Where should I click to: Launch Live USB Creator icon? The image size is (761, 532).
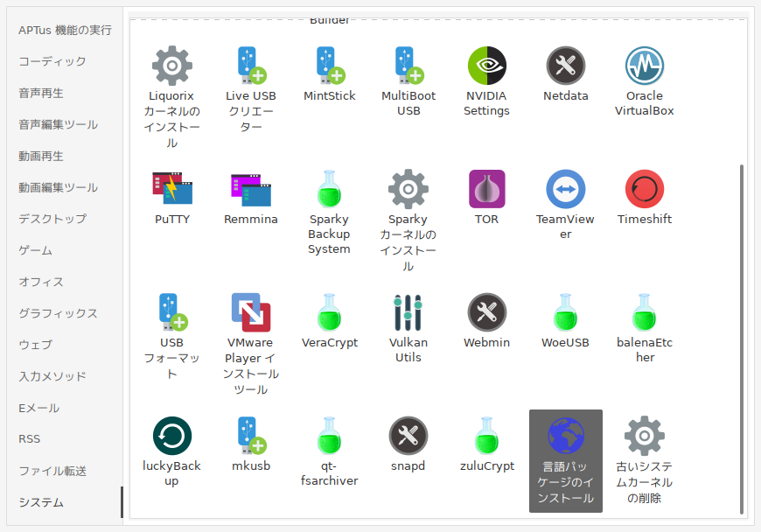(x=251, y=66)
